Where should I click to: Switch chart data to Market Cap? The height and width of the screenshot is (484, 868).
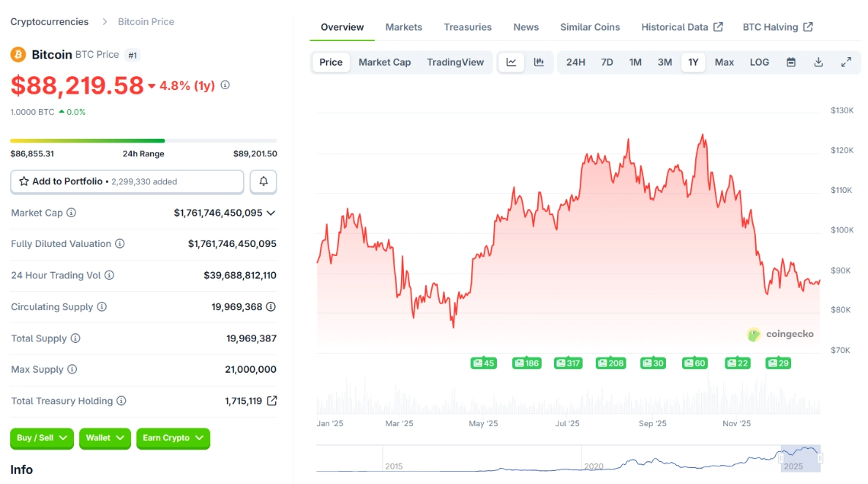click(x=384, y=62)
